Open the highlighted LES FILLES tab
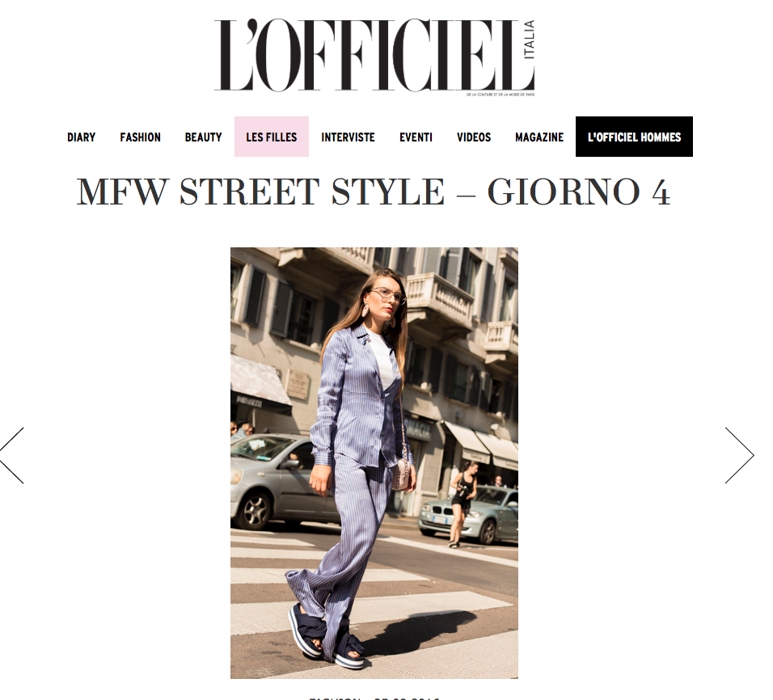Viewport: 773px width, 700px height. 272,137
